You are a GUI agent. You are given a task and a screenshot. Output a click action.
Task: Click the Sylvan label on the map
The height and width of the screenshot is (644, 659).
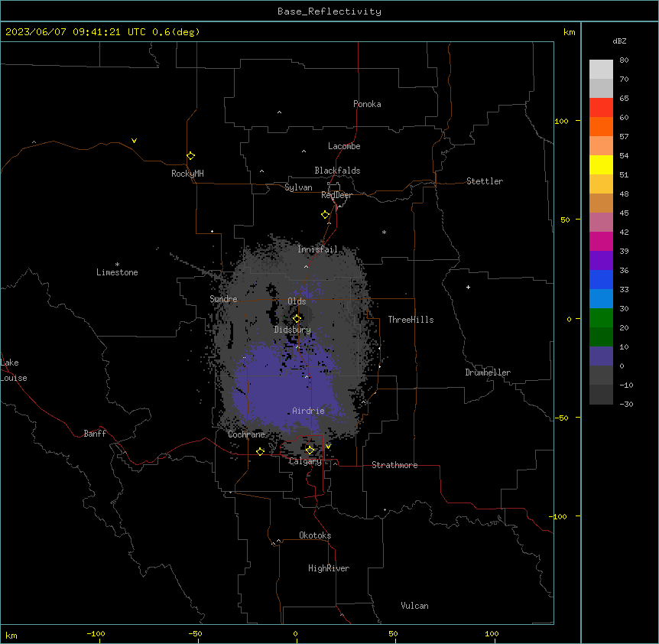tap(298, 187)
